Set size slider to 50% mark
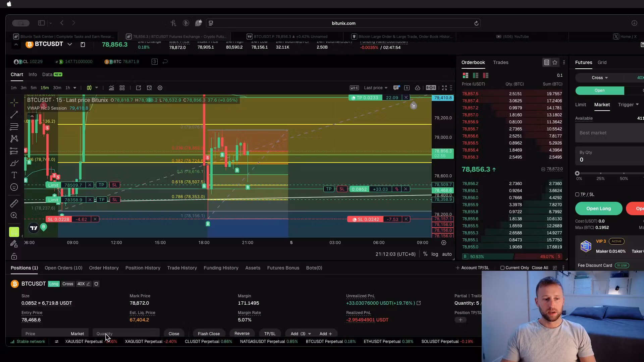Screen dimensions: 644x362 pos(624,173)
